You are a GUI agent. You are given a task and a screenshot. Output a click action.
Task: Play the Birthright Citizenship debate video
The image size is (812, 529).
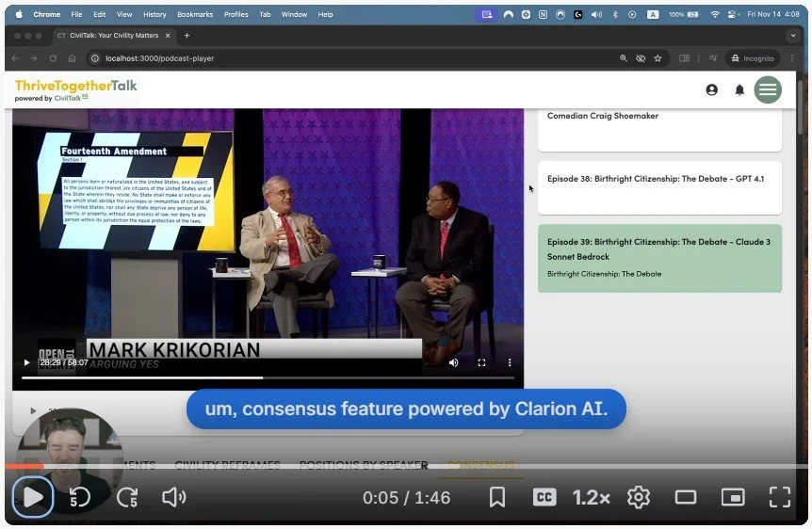tap(27, 362)
